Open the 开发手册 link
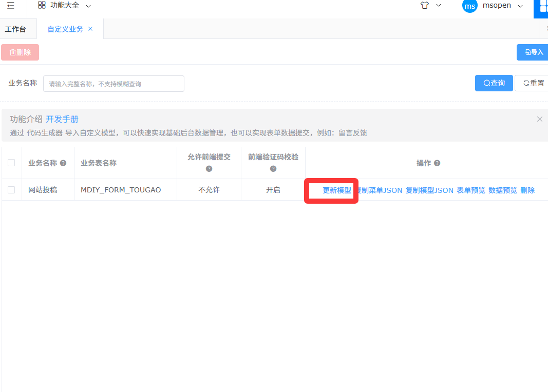 pos(62,119)
